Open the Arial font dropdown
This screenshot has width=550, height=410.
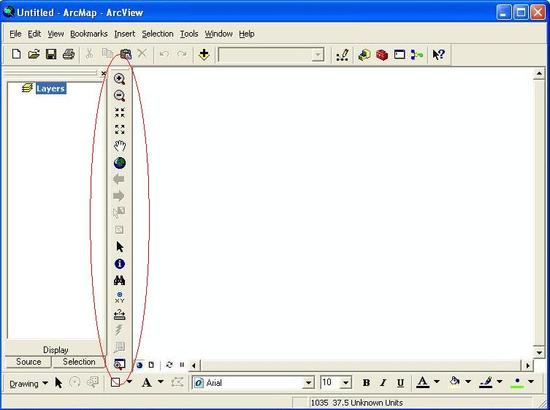(308, 383)
